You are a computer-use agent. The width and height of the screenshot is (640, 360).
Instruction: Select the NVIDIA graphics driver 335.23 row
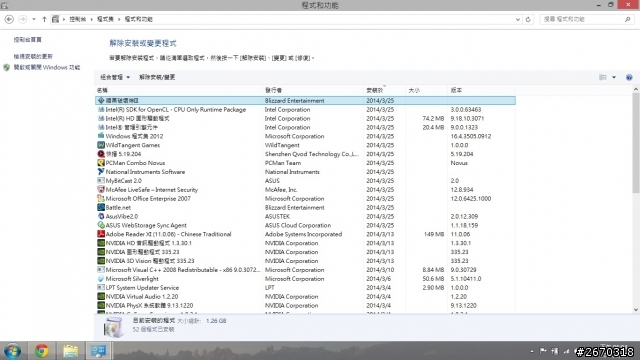pos(305,252)
